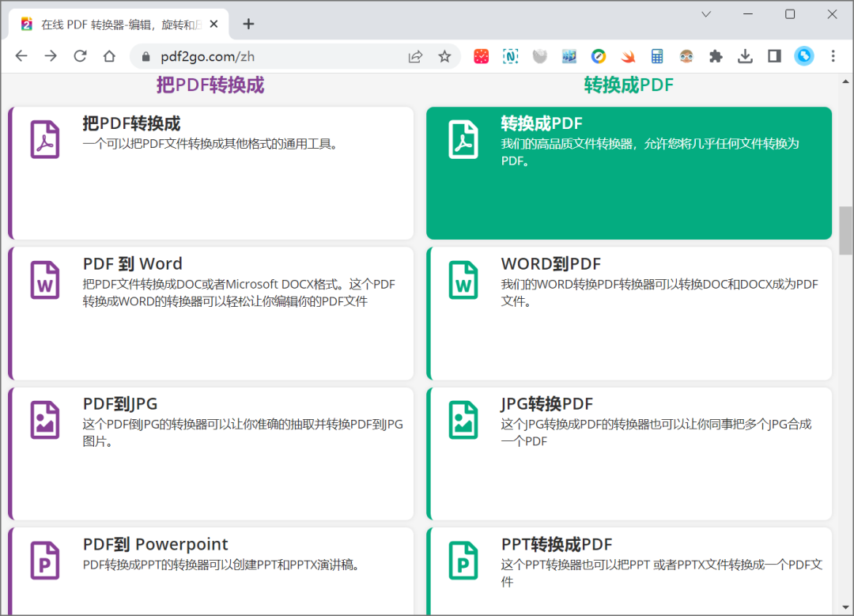This screenshot has height=616, width=854.
Task: Click description starting 我们的WORD转换PDF转换器
Action: pos(659,293)
